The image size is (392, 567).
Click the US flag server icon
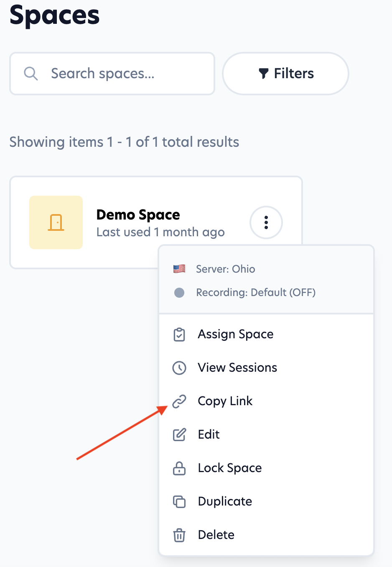179,269
